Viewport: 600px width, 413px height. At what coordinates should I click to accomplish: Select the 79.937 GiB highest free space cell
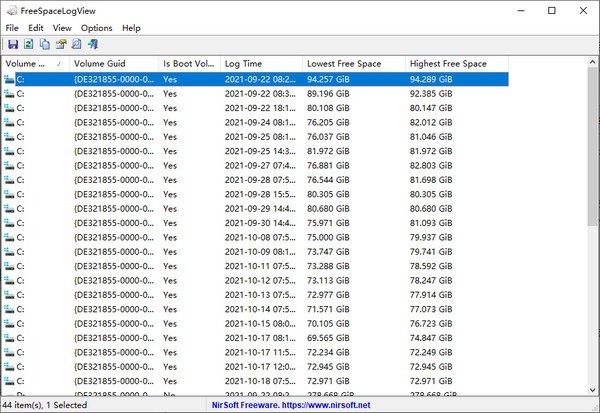click(431, 237)
